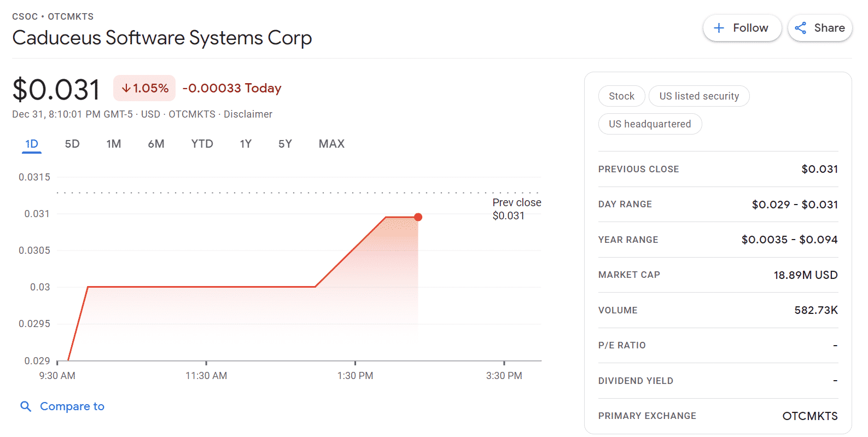Click the 9:30 AM axis label
The image size is (868, 437).
[57, 376]
